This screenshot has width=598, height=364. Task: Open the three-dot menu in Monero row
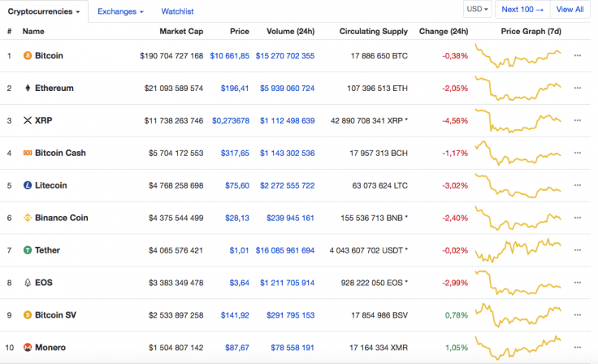(x=578, y=348)
